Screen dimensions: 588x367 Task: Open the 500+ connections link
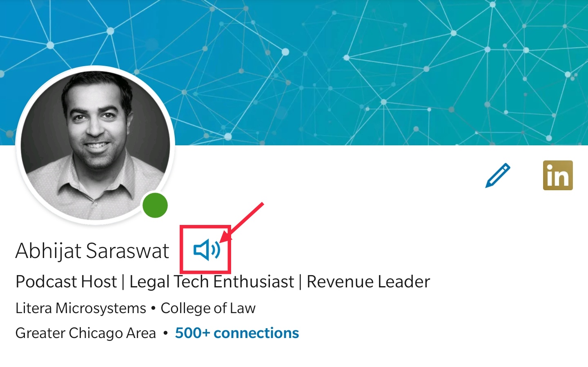(237, 333)
